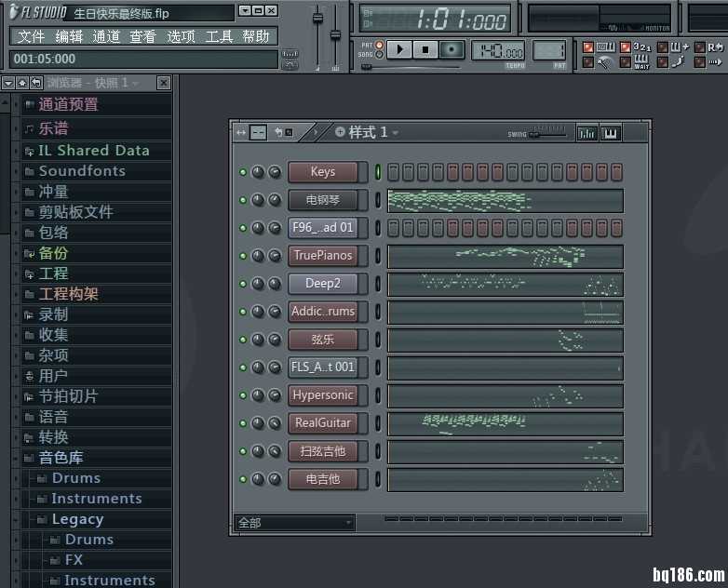Open the 全部 channel filter dropdown
Image resolution: width=728 pixels, height=588 pixels.
pyautogui.click(x=295, y=523)
